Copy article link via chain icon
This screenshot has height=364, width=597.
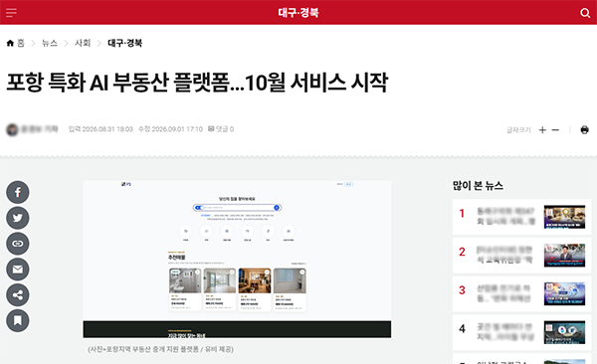18,244
